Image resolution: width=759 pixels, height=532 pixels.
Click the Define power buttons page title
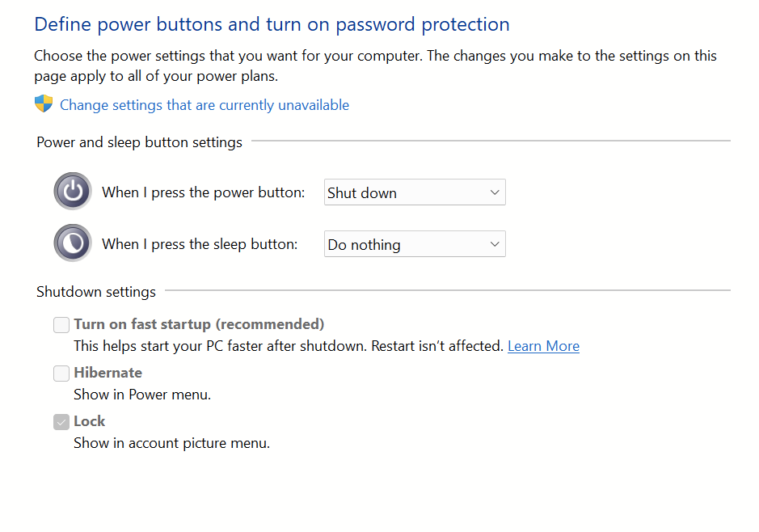(x=272, y=24)
